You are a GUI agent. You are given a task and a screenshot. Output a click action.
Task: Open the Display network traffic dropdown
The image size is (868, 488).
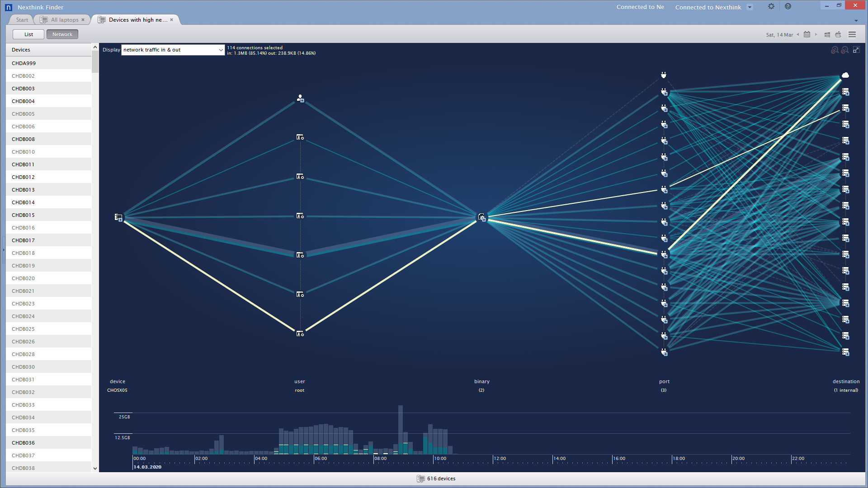pos(173,50)
